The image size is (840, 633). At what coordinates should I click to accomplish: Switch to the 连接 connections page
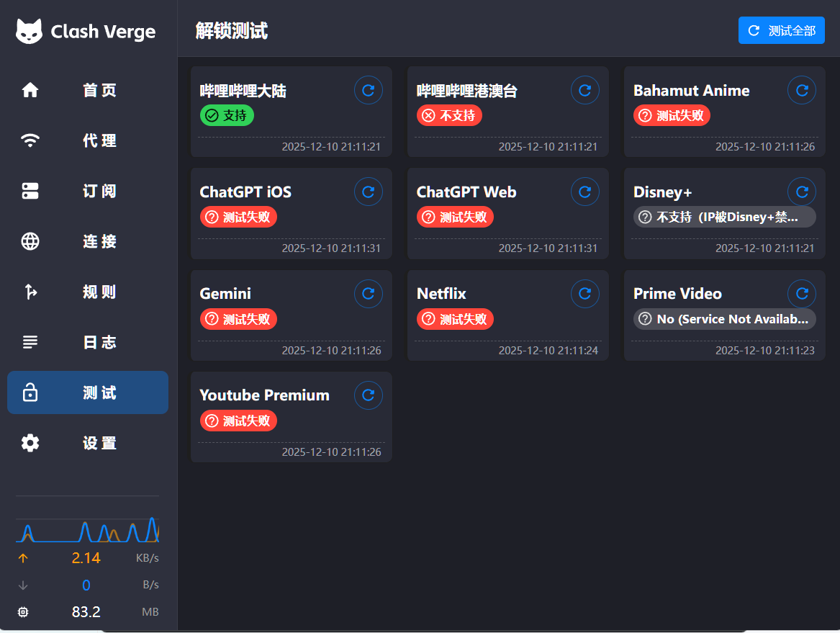click(x=88, y=241)
